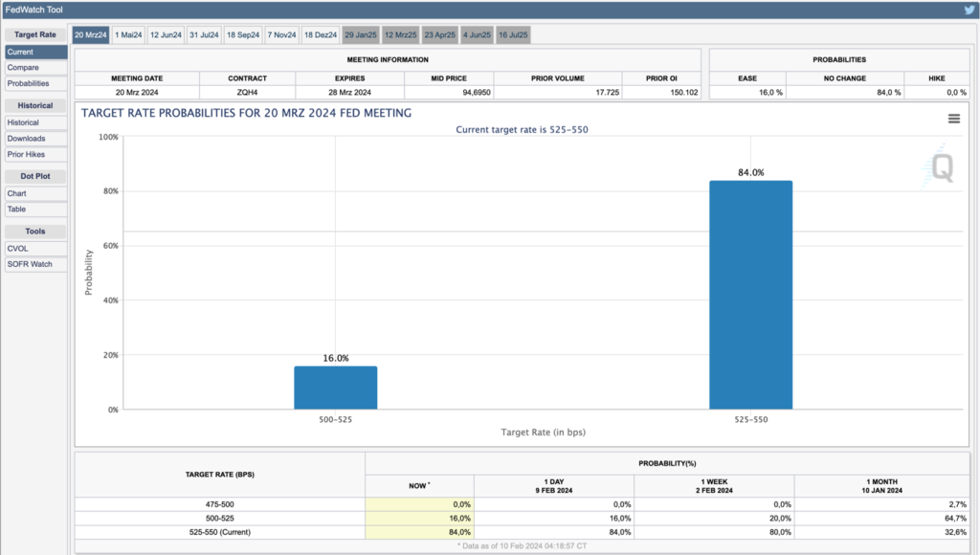Select the 12 Mrz25 meeting tab
The width and height of the screenshot is (980, 555).
(401, 35)
